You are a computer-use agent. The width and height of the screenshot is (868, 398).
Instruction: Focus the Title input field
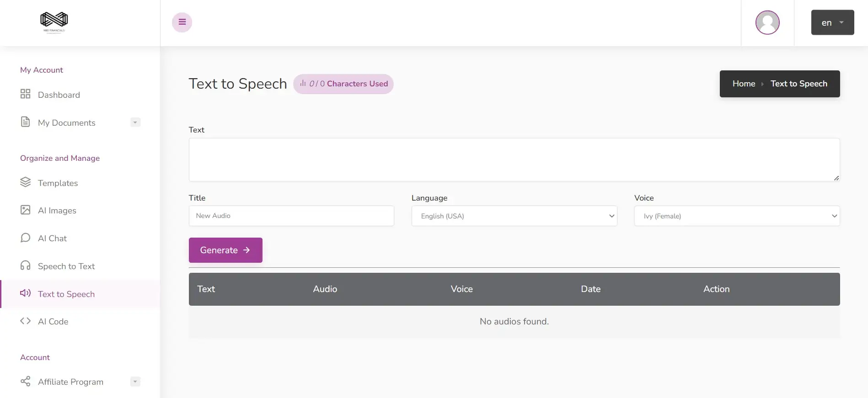point(291,216)
